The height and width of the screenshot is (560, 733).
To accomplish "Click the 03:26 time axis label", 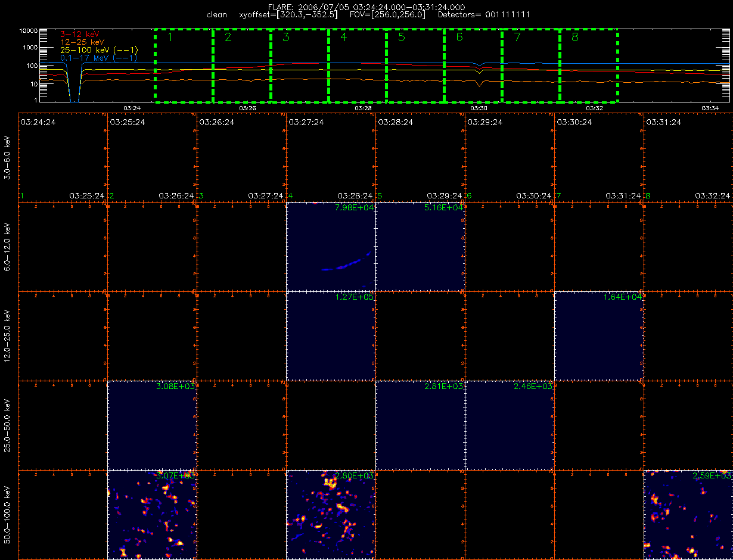I will coord(247,108).
